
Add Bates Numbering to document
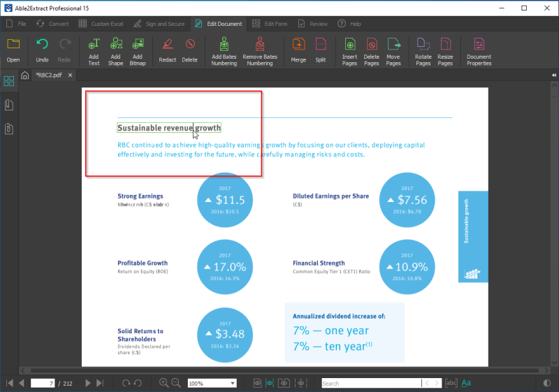[224, 52]
